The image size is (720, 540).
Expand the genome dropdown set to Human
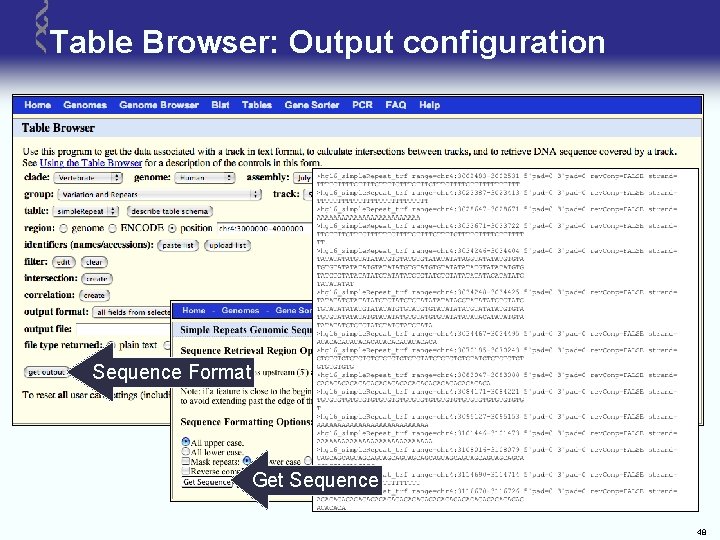click(205, 178)
